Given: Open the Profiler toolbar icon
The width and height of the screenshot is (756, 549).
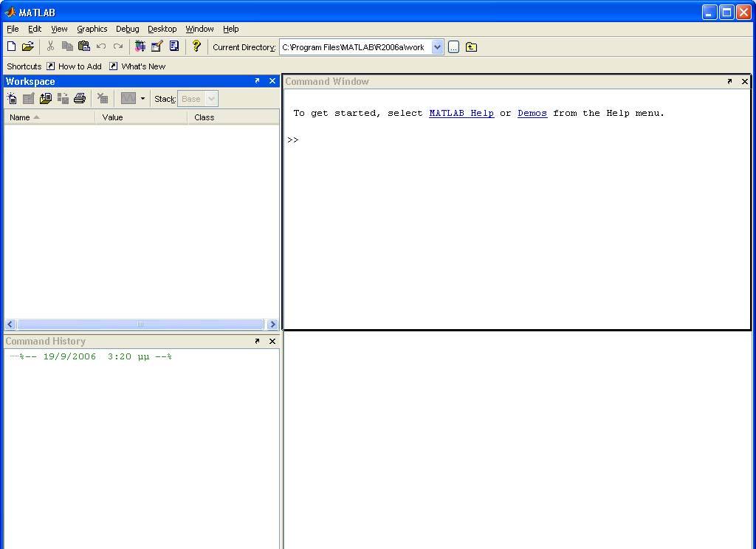Looking at the screenshot, I should pyautogui.click(x=174, y=46).
